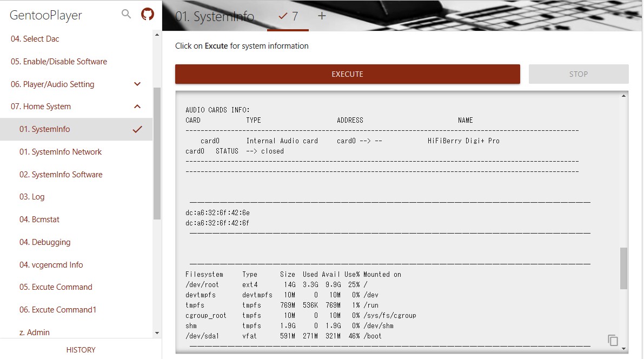Click the sidebar scrollbar down arrow
Image resolution: width=644 pixels, height=359 pixels.
click(x=157, y=333)
